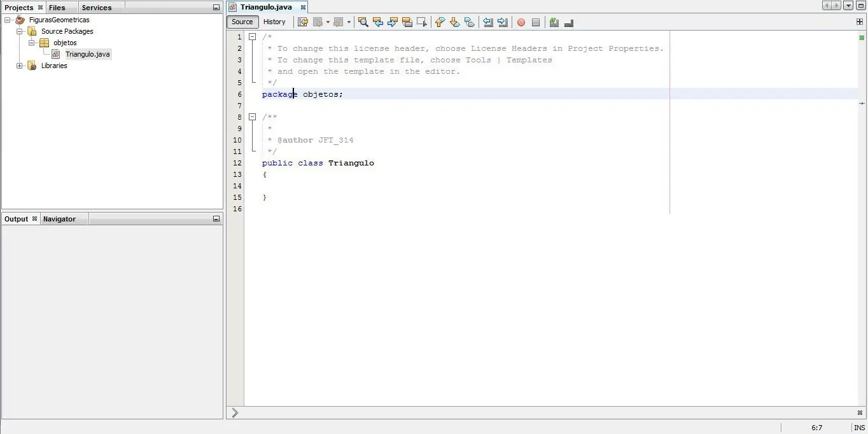Open dropdown arrow beside Back icon
This screenshot has width=868, height=434.
[328, 22]
